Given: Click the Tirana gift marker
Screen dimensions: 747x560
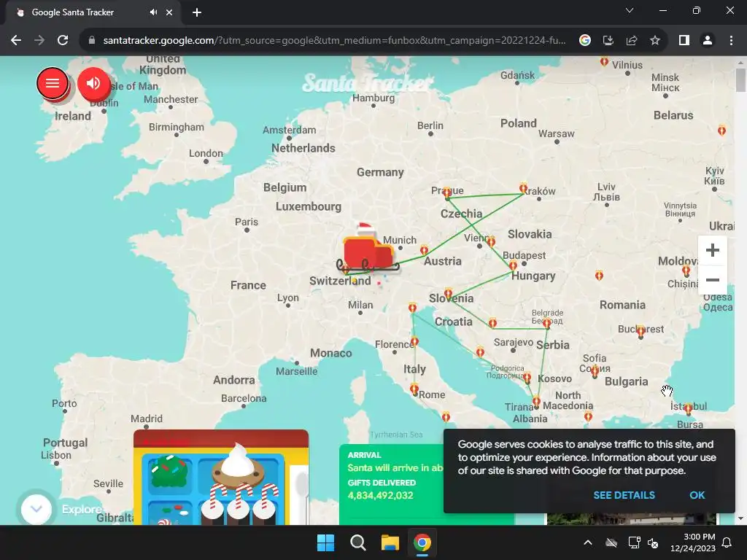Looking at the screenshot, I should coord(536,402).
